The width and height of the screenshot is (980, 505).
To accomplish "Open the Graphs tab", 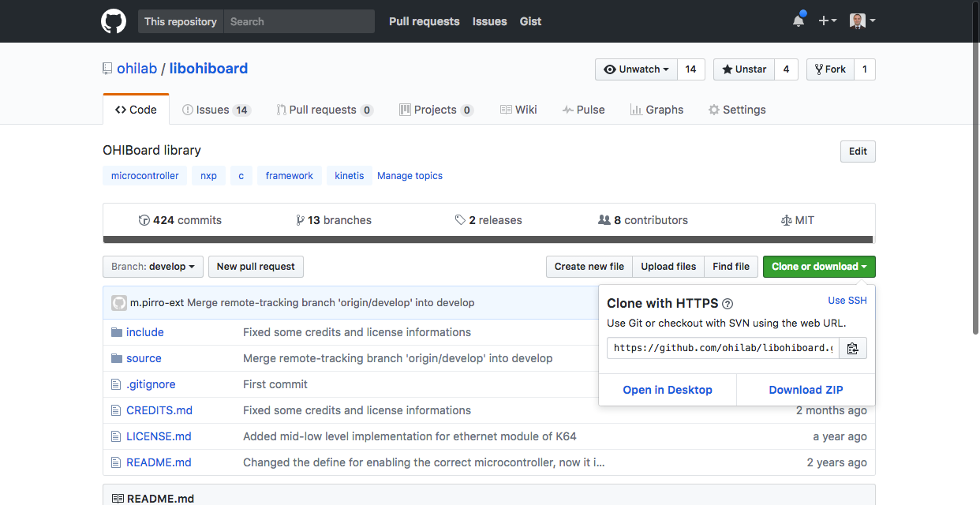I will [x=656, y=110].
